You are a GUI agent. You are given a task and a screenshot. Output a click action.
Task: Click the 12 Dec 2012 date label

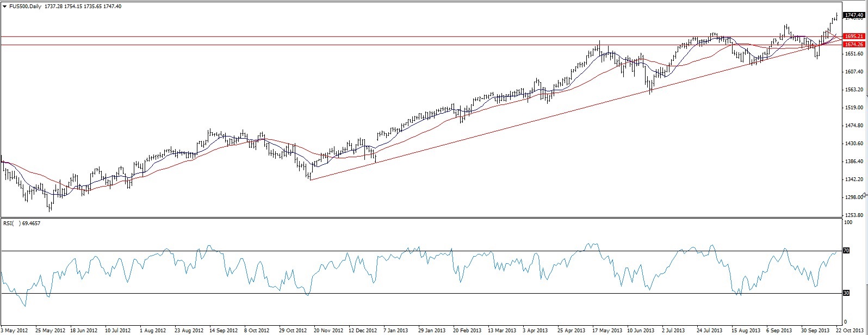pyautogui.click(x=363, y=330)
